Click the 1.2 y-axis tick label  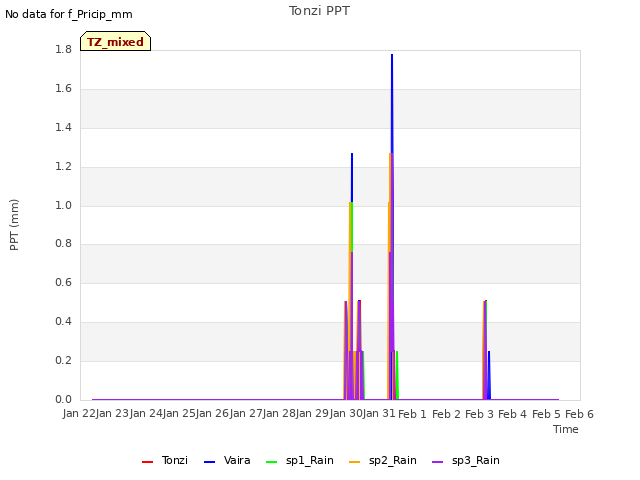(x=63, y=166)
